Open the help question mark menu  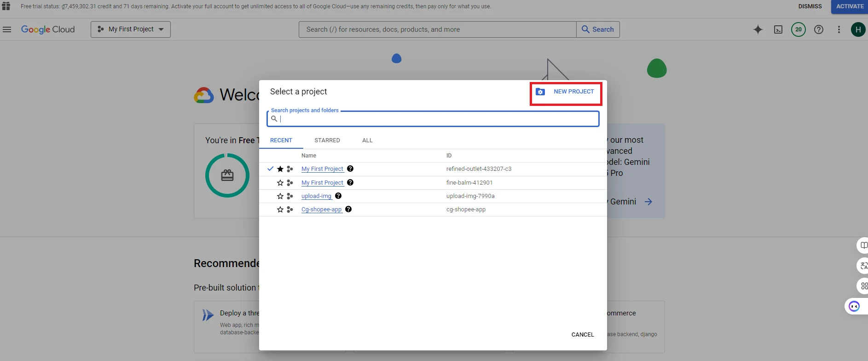(819, 29)
